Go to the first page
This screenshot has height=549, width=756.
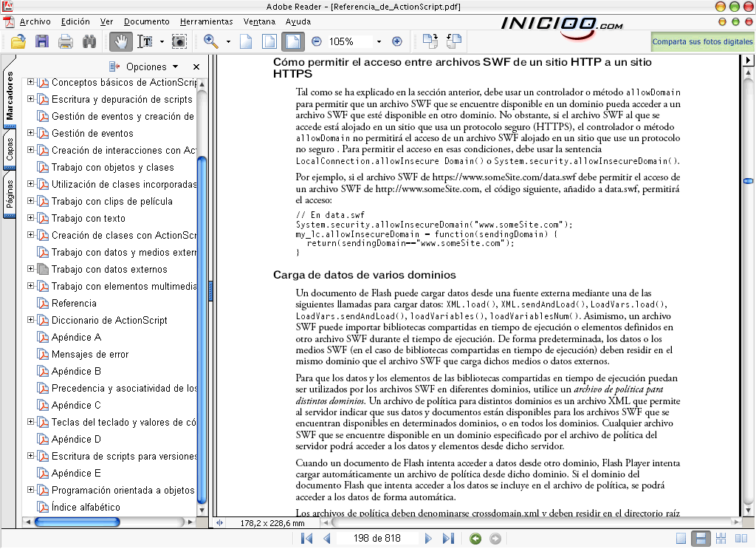point(306,539)
